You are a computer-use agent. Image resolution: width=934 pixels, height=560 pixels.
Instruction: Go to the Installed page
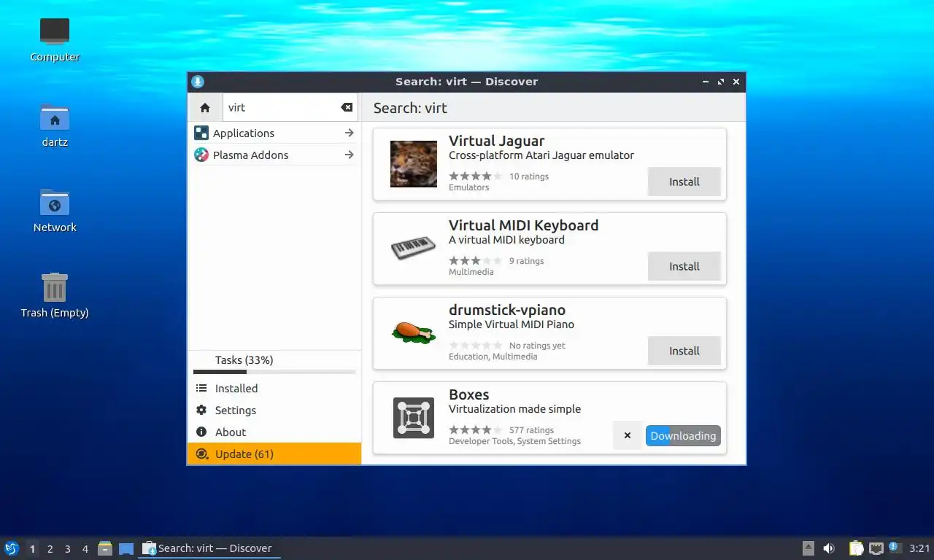[274, 389]
